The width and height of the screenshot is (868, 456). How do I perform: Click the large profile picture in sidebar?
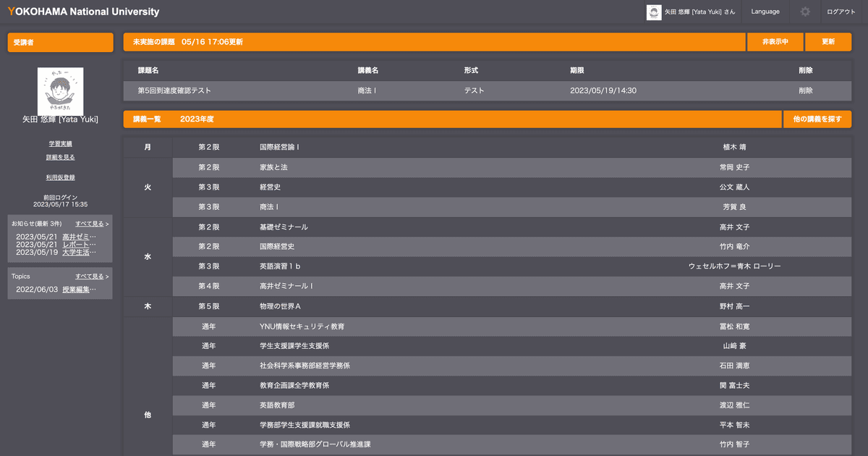(x=60, y=90)
